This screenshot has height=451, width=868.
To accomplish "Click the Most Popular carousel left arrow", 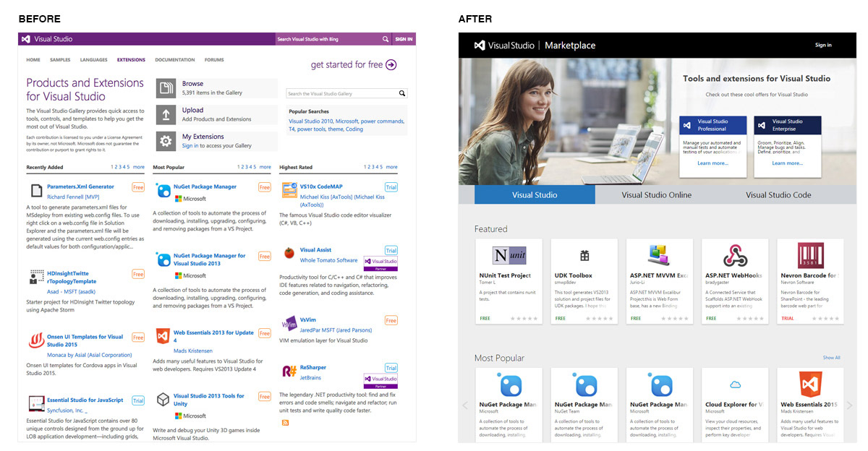I will (464, 405).
